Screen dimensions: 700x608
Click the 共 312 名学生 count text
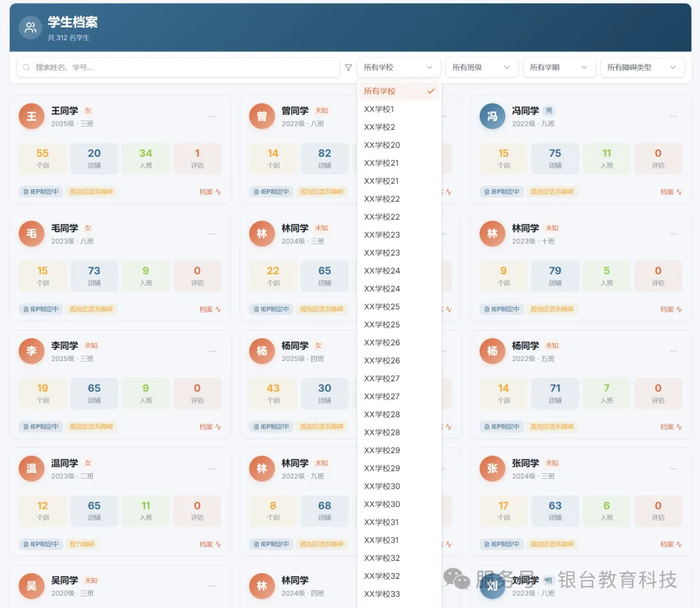click(x=68, y=38)
